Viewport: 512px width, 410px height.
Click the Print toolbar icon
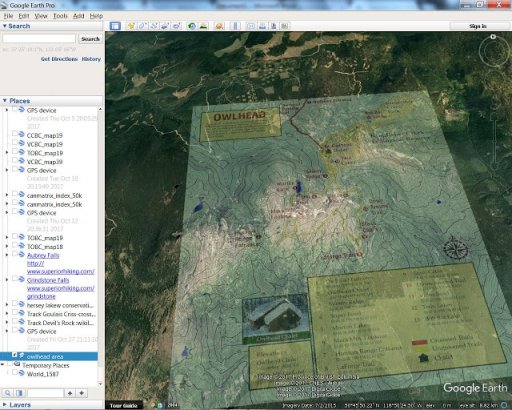262,26
